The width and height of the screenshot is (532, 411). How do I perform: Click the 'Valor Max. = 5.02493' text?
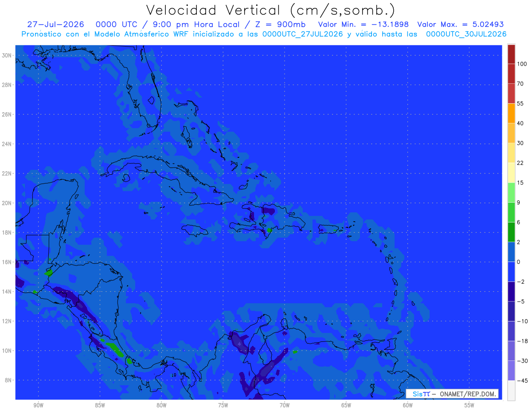tap(461, 24)
